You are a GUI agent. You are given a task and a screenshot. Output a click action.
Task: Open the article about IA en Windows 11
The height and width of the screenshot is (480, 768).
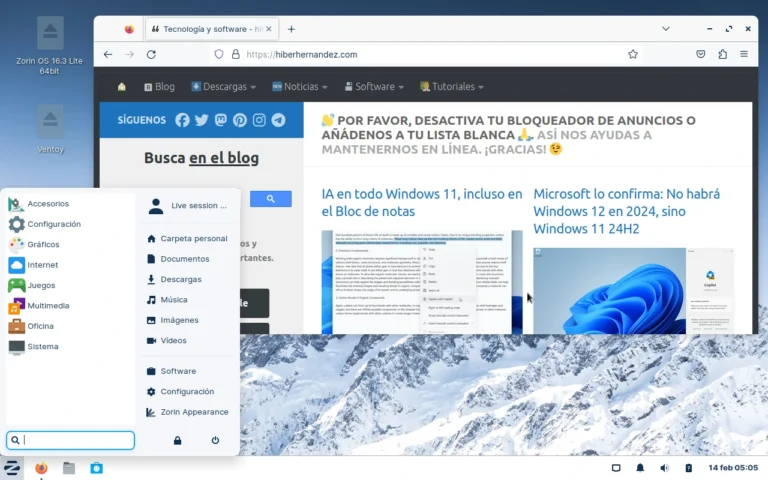click(x=421, y=203)
